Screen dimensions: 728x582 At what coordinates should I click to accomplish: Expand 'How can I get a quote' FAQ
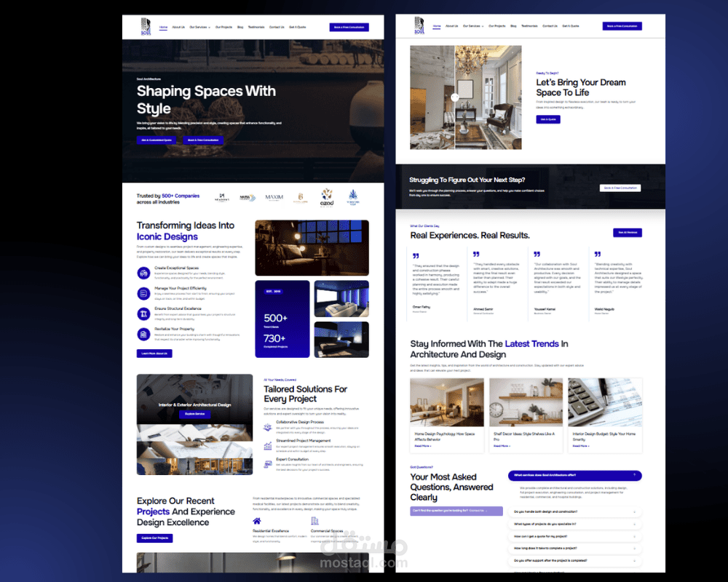pos(575,536)
